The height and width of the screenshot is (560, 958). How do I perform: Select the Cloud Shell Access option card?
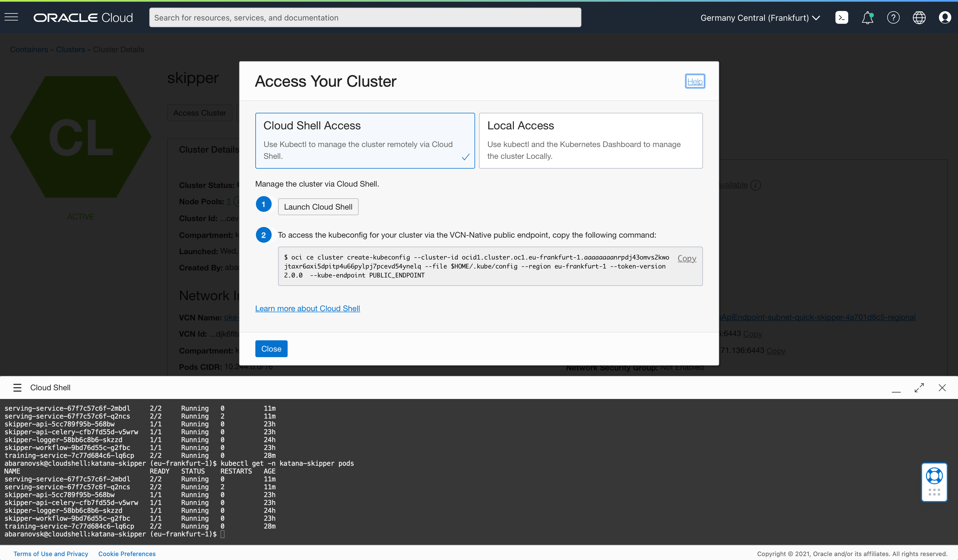tap(365, 141)
